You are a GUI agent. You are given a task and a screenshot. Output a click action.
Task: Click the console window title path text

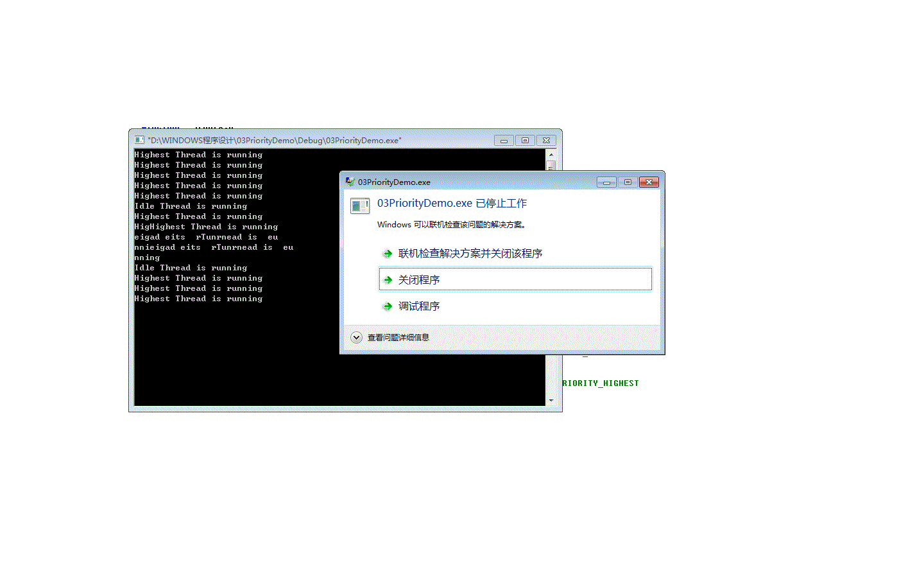[275, 140]
